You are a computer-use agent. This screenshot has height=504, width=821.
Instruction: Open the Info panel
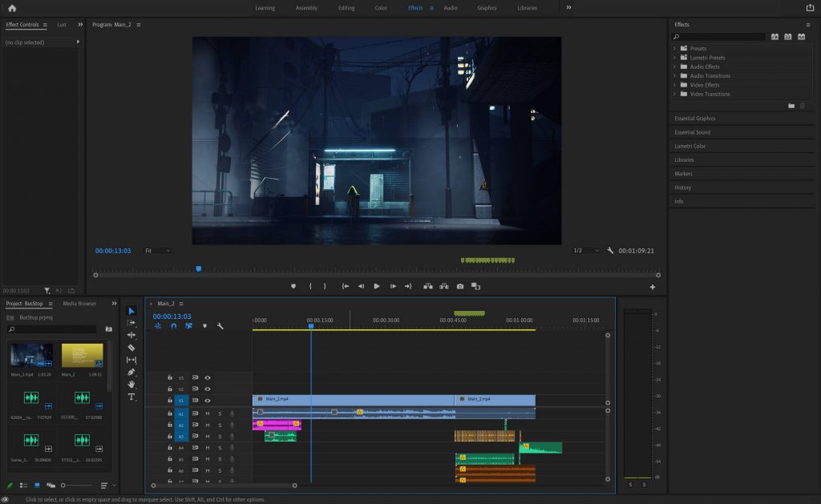pyautogui.click(x=678, y=201)
